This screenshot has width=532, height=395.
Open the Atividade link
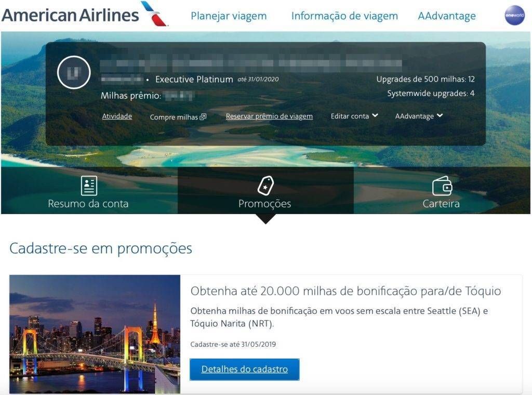tap(117, 116)
